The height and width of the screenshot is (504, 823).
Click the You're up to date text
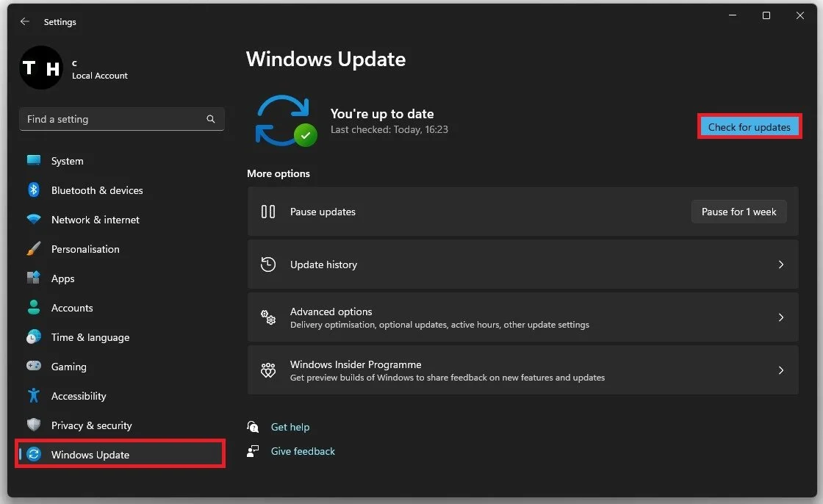(382, 113)
